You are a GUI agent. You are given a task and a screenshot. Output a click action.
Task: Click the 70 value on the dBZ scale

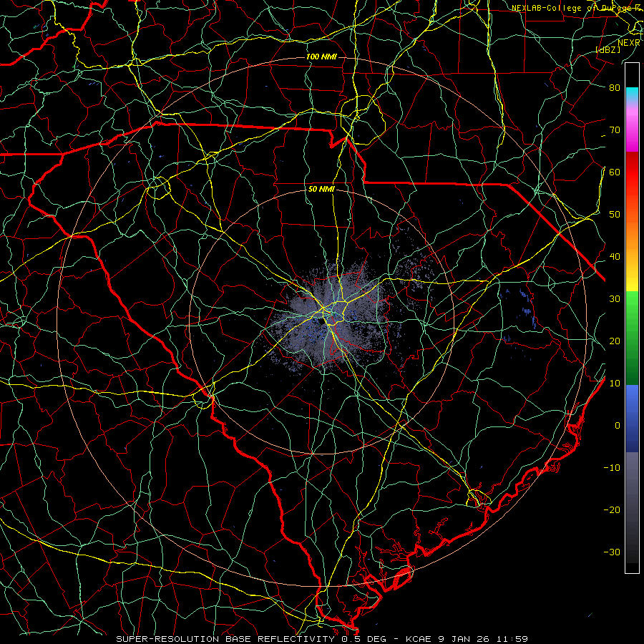point(615,130)
